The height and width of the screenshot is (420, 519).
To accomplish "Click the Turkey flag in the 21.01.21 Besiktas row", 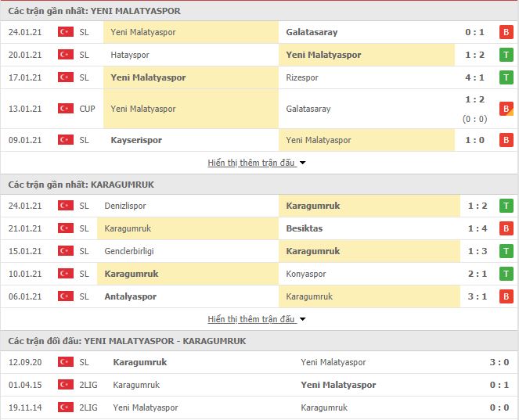I will [66, 228].
